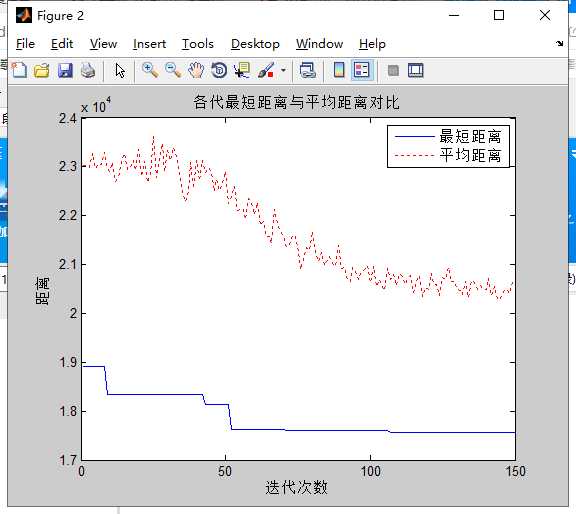
Task: Click the x-axis label 迭代次数
Action: point(296,488)
